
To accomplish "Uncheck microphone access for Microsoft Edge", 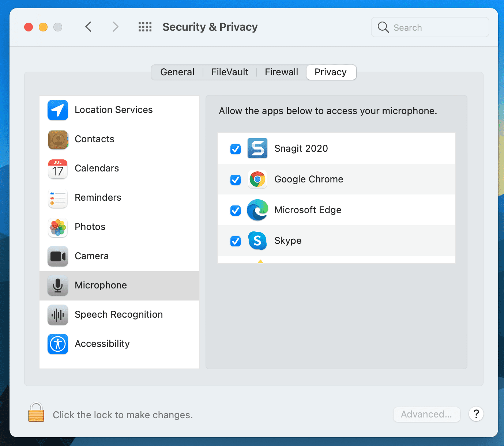I will (236, 210).
